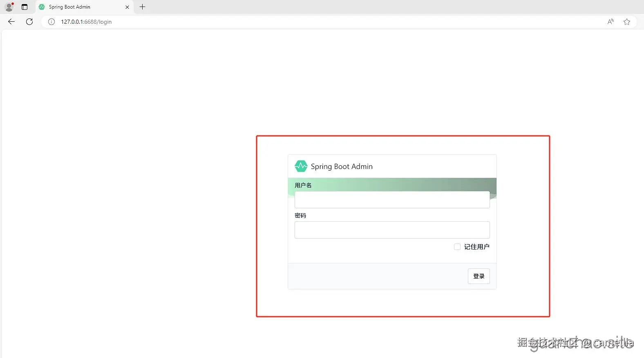Click the browser back arrow
Viewport: 644px width, 358px height.
(11, 22)
